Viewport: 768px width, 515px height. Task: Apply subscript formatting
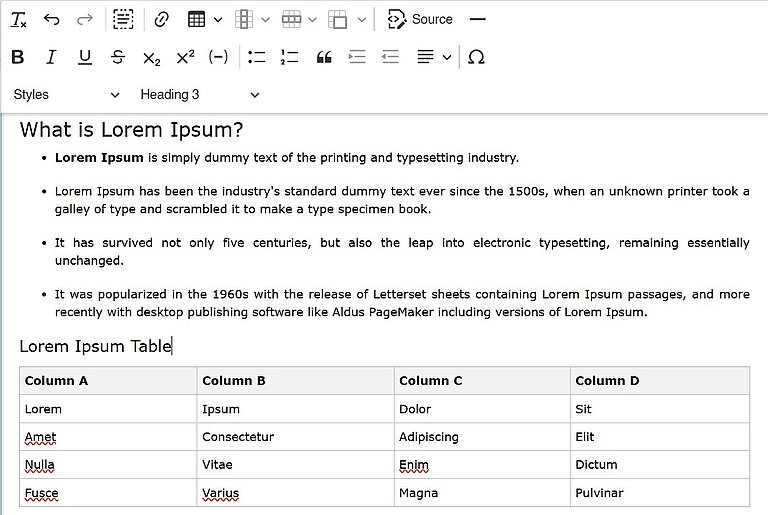(151, 57)
